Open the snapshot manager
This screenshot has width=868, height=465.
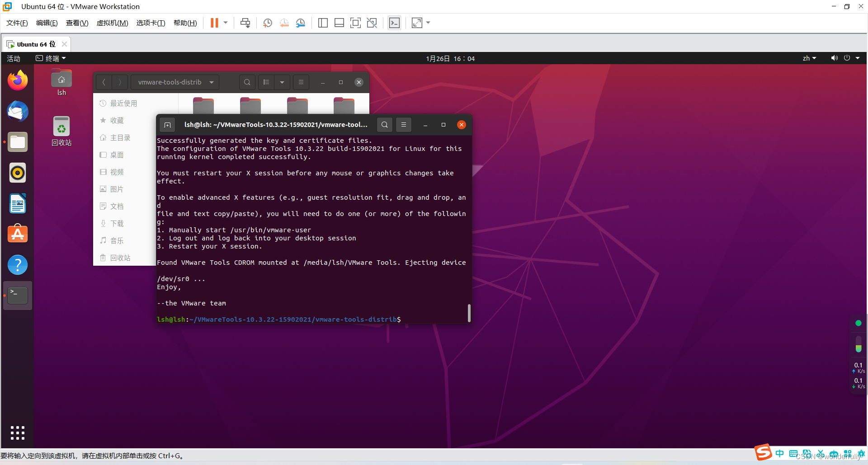pyautogui.click(x=301, y=23)
